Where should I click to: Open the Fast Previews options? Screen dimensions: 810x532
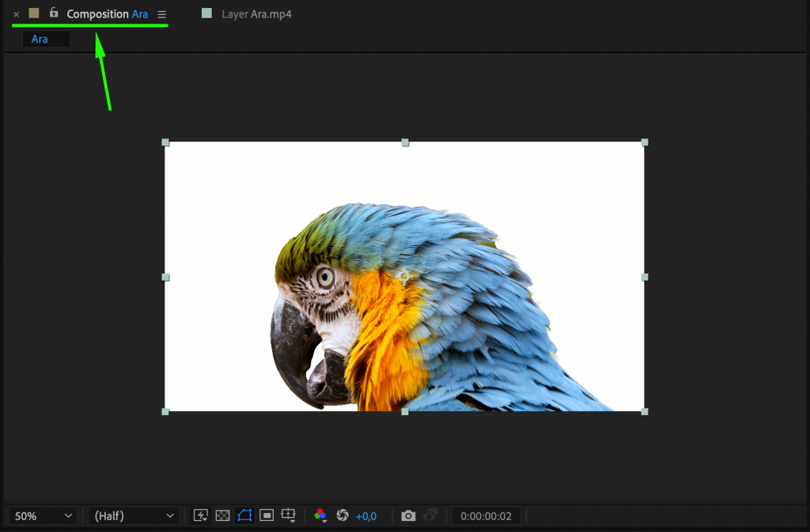200,515
